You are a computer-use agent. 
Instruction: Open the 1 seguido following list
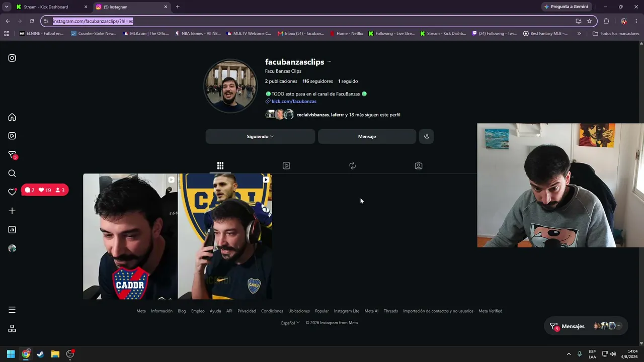point(348,81)
